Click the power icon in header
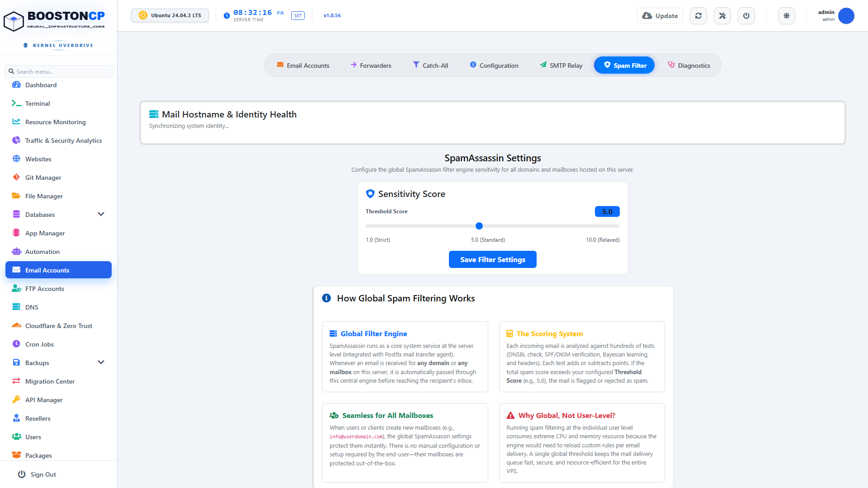The height and width of the screenshot is (488, 868). coord(746,16)
